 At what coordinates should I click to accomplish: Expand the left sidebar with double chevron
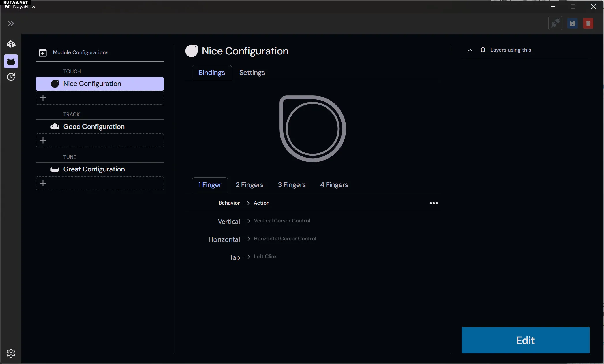pyautogui.click(x=11, y=23)
